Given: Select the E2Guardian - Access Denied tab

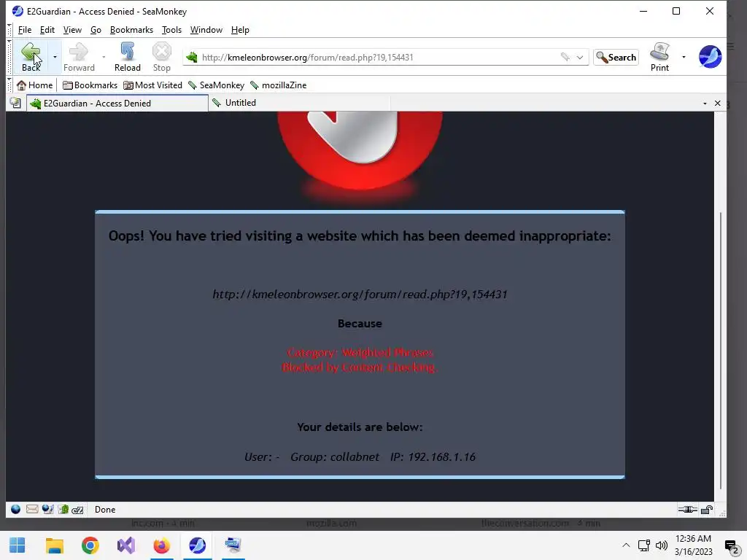Looking at the screenshot, I should click(117, 104).
